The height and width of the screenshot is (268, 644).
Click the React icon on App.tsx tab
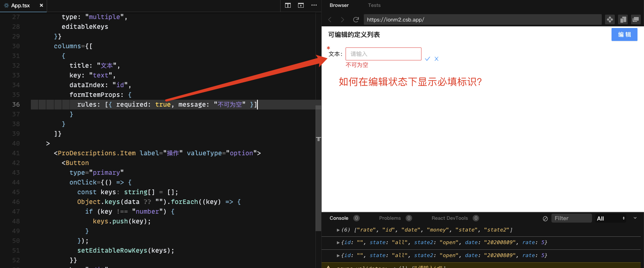click(6, 5)
